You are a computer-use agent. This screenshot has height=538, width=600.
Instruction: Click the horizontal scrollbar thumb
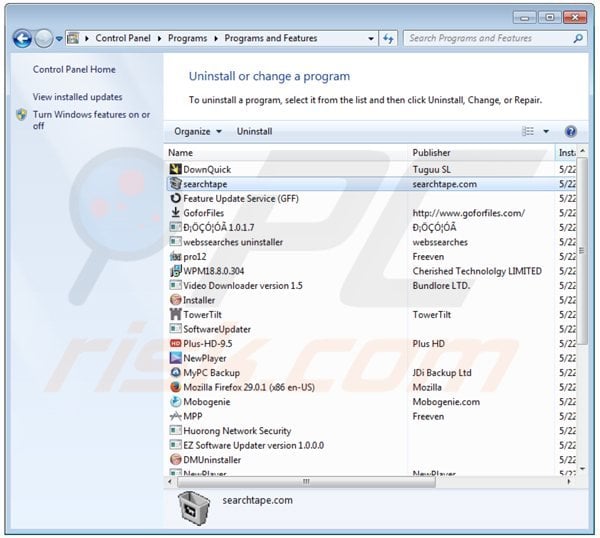306,481
